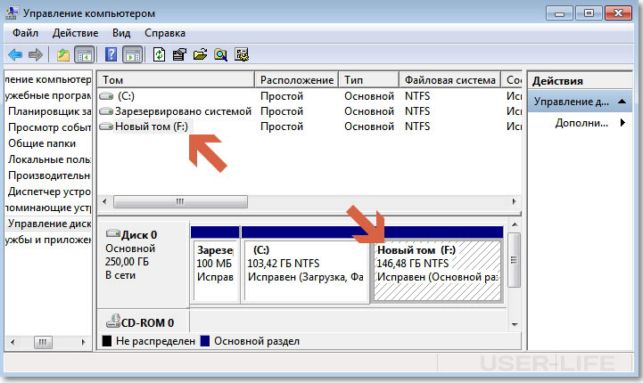Click the Диск 0 disk icon
The height and width of the screenshot is (383, 643).
[x=113, y=234]
